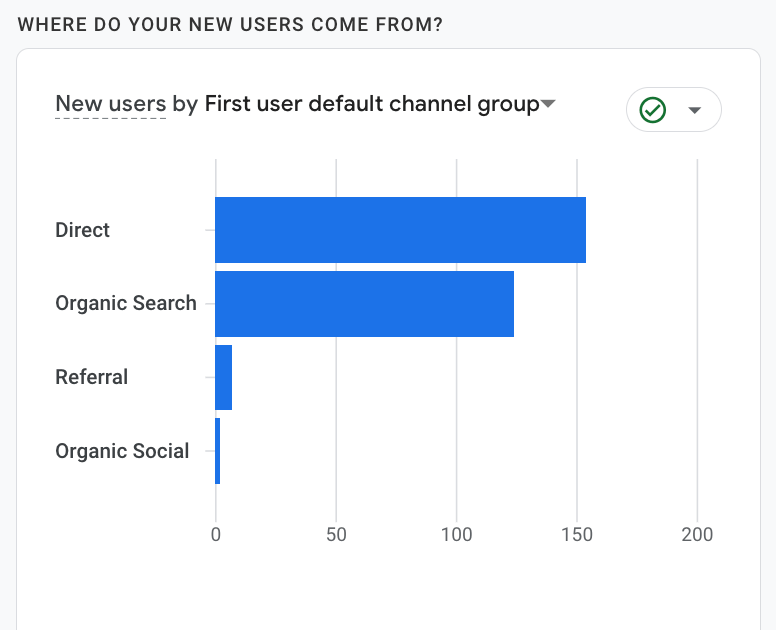Viewport: 776px width, 630px height.
Task: Select the Organic Search bar in the chart
Action: pyautogui.click(x=364, y=304)
